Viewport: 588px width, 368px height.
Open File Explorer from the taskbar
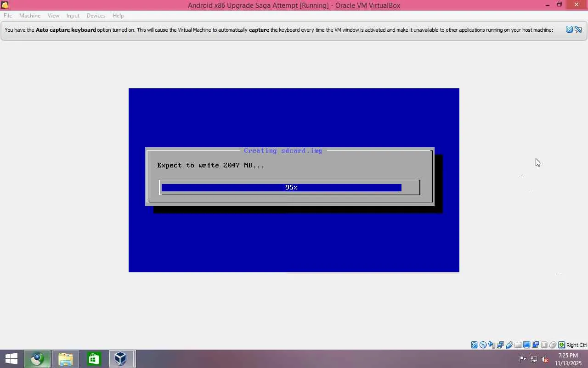[66, 359]
